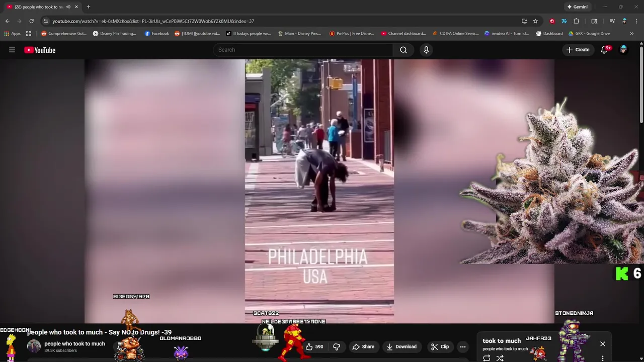Expand the hidden bookmarks overflow chevron
The height and width of the screenshot is (362, 644).
pos(631,34)
